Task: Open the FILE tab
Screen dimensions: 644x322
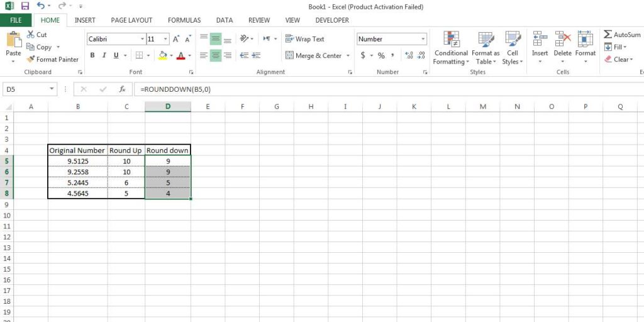Action: 16,20
